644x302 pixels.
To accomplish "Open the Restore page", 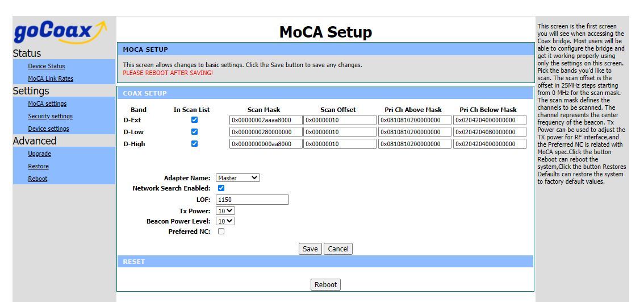I will coord(38,166).
